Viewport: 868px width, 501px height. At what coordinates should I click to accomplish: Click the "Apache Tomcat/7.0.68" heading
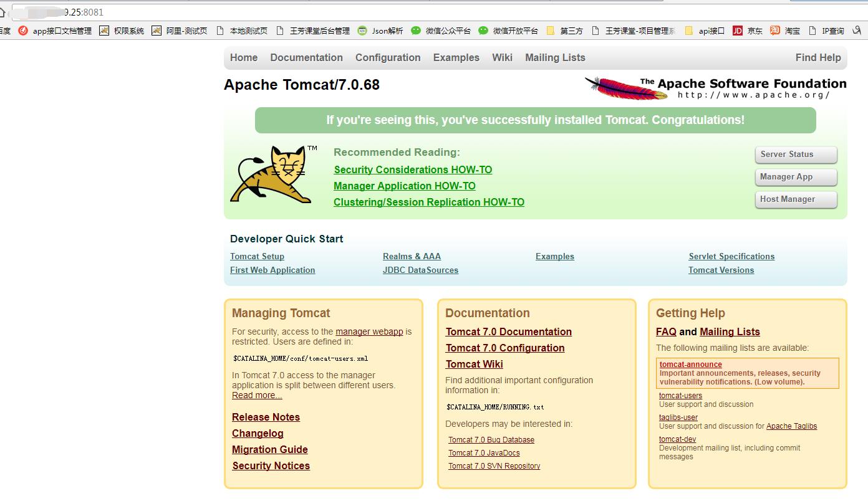coord(302,85)
